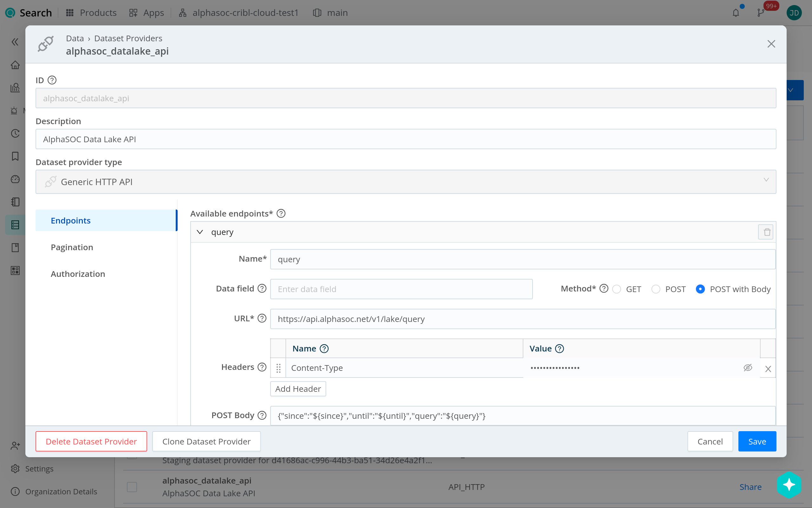
Task: Open Dataset provider type dropdown
Action: tap(406, 182)
